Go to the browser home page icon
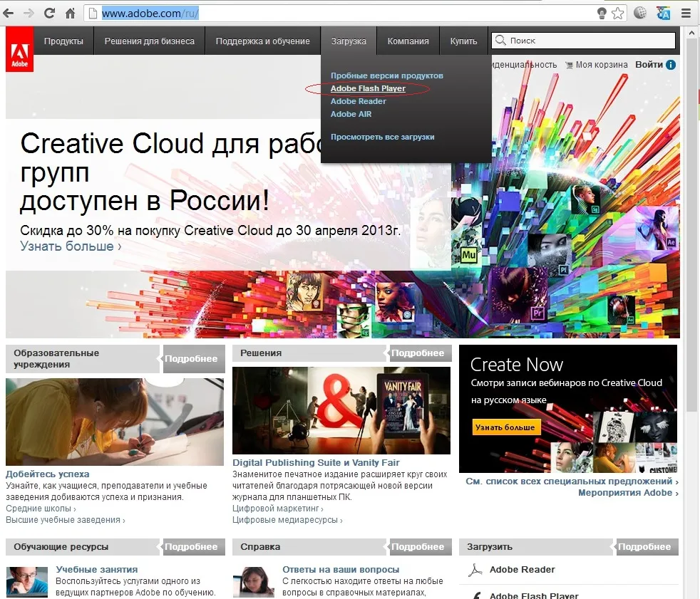 click(x=70, y=13)
